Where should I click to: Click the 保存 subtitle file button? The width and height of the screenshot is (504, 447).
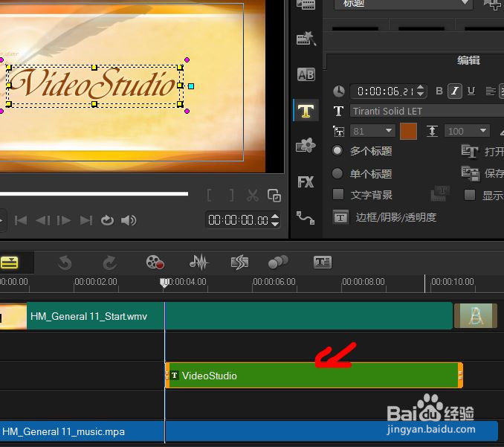coord(482,173)
